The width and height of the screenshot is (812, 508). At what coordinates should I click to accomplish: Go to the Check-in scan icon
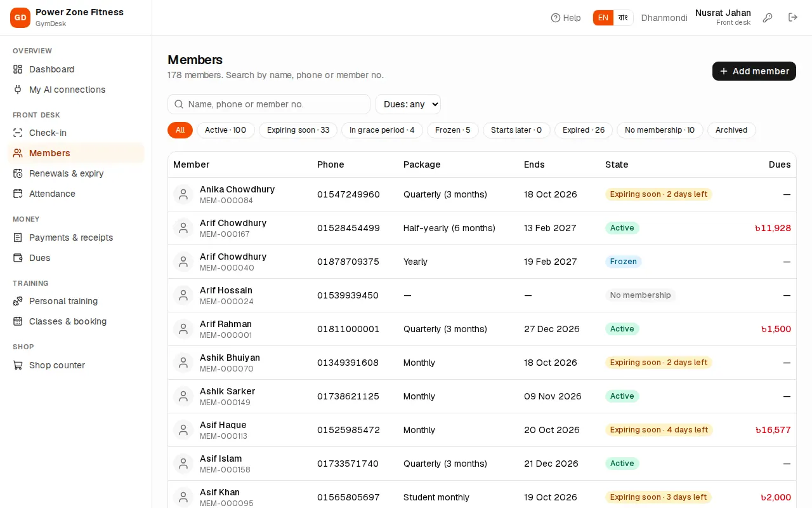click(18, 133)
